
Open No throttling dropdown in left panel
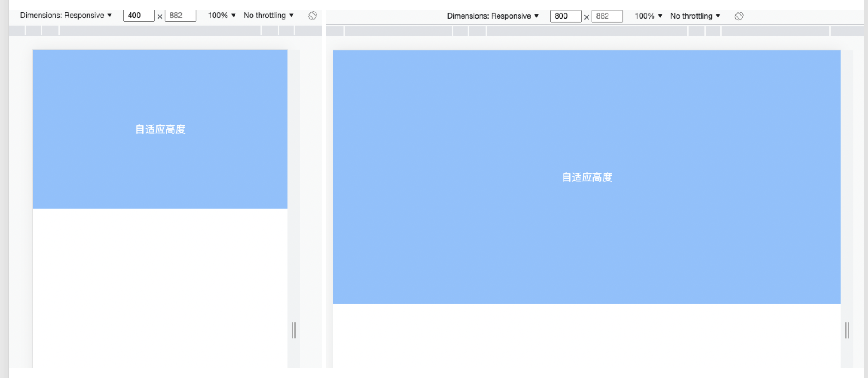pyautogui.click(x=268, y=16)
